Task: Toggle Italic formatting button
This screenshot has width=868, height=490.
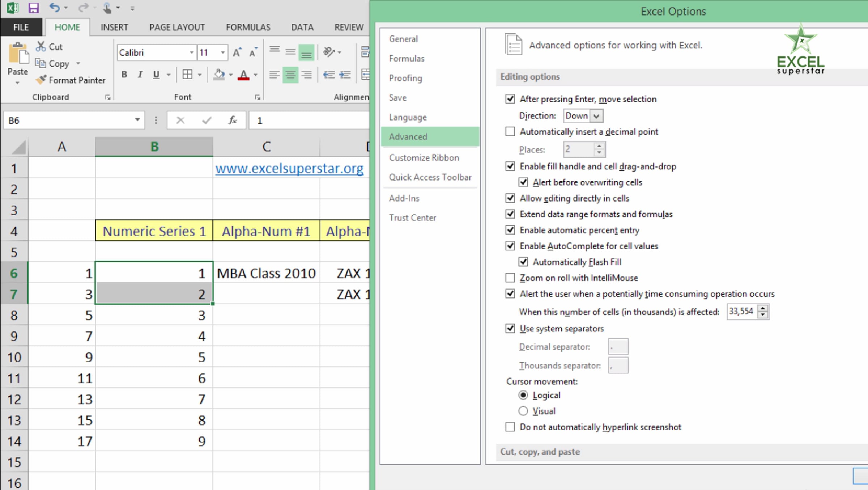Action: [140, 75]
